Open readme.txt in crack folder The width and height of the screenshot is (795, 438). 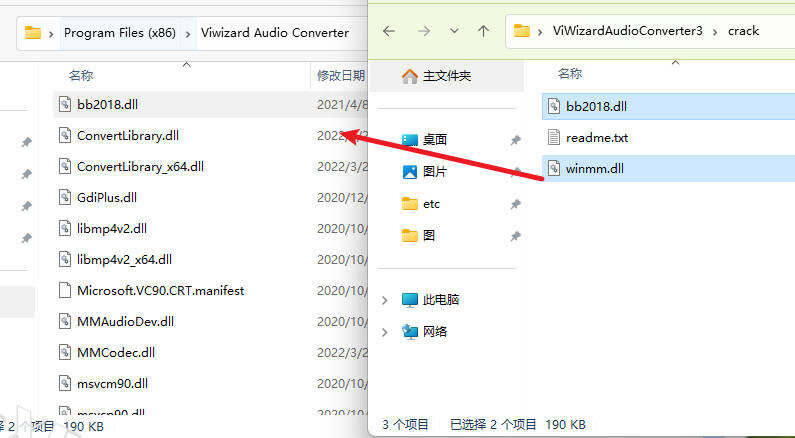coord(597,137)
